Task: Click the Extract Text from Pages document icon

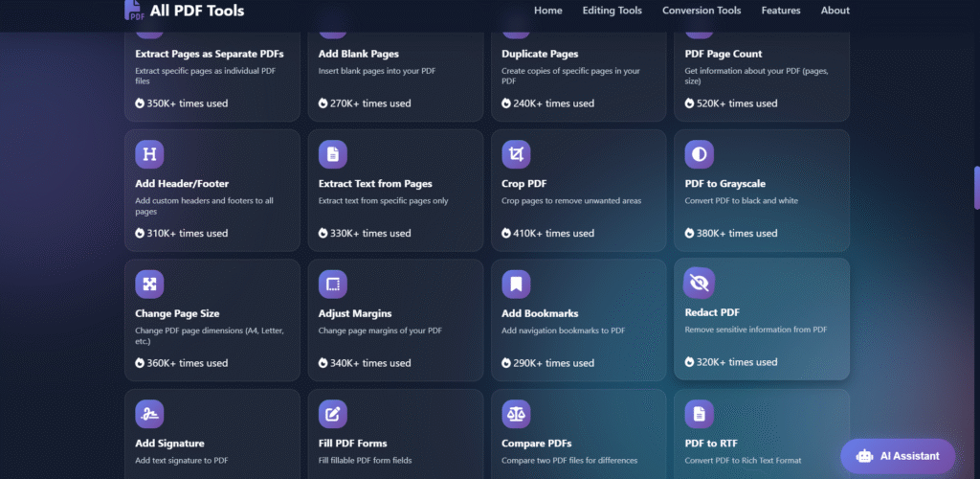Action: click(x=332, y=154)
